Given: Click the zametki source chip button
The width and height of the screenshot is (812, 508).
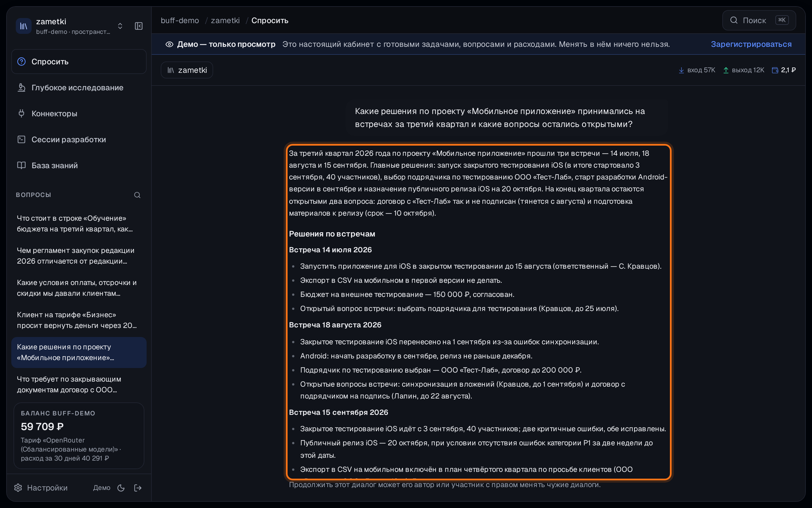Looking at the screenshot, I should click(x=187, y=70).
